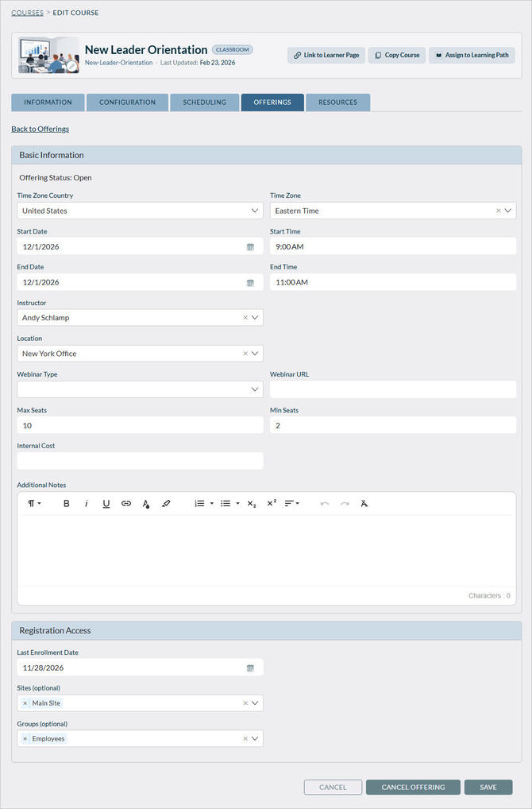
Task: Go to Courses in the breadcrumb
Action: (x=27, y=13)
